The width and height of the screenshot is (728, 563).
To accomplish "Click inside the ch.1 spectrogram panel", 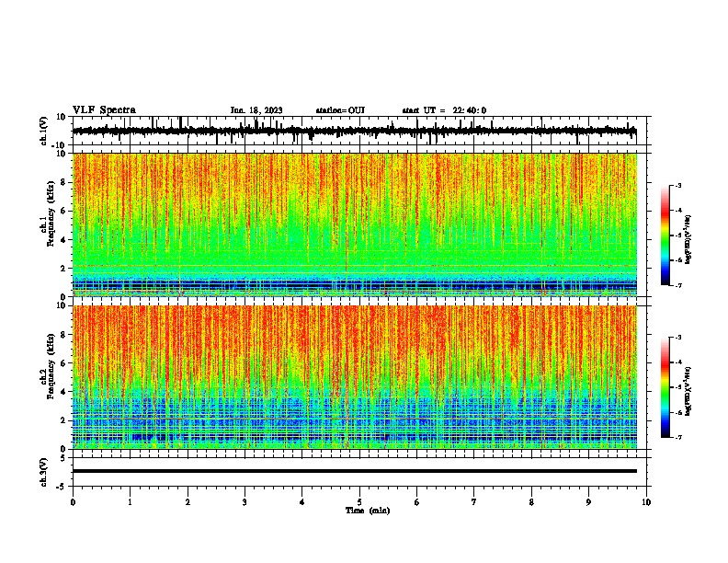I will pos(355,224).
